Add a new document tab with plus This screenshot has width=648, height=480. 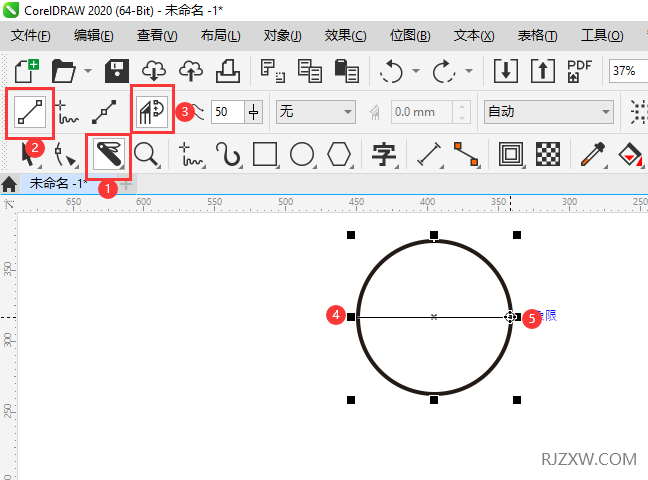pyautogui.click(x=126, y=185)
